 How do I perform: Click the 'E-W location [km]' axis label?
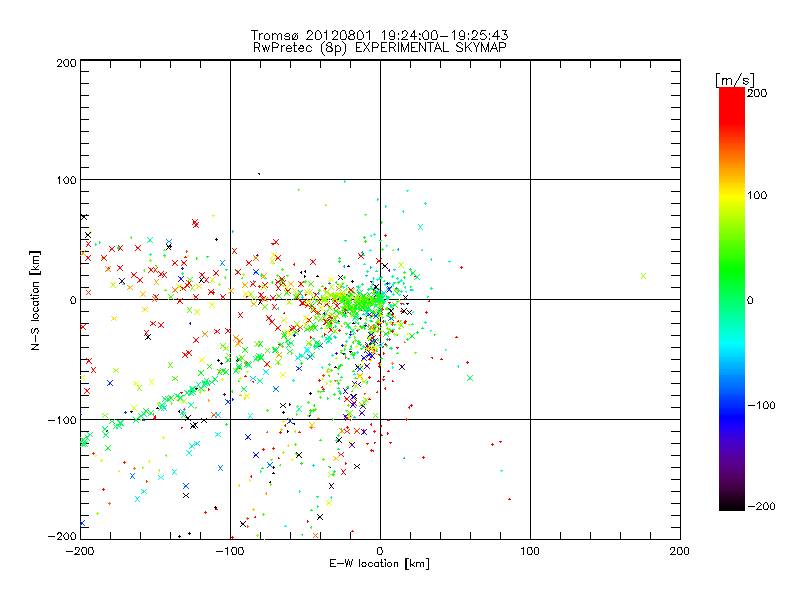coord(379,564)
